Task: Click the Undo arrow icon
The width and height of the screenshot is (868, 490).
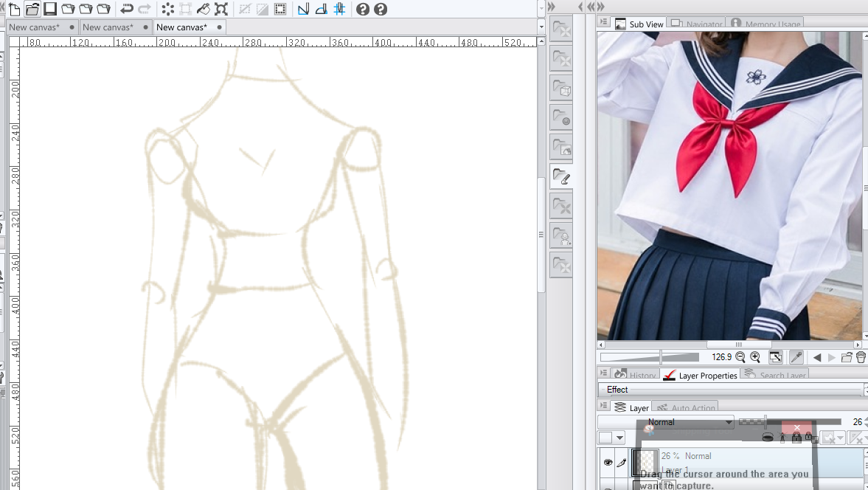Action: (x=127, y=9)
